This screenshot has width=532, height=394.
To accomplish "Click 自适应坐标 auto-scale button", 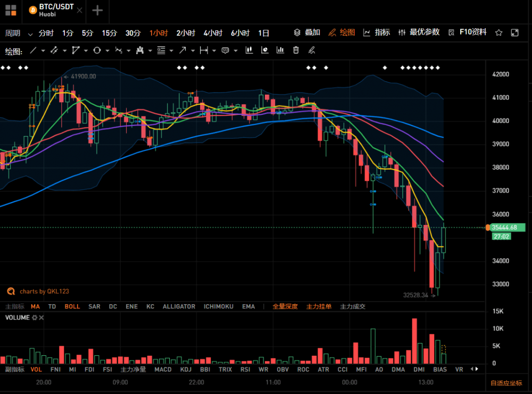I will pyautogui.click(x=506, y=383).
